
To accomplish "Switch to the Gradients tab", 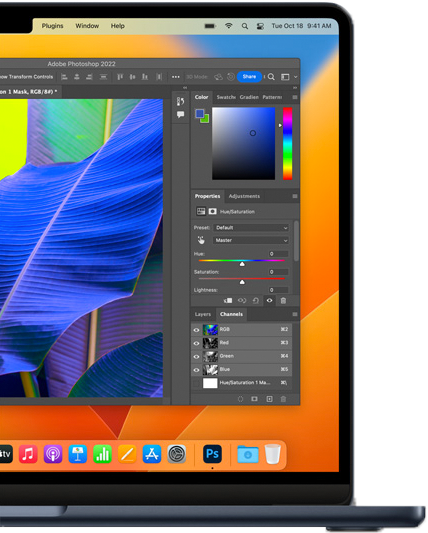I will coord(249,97).
